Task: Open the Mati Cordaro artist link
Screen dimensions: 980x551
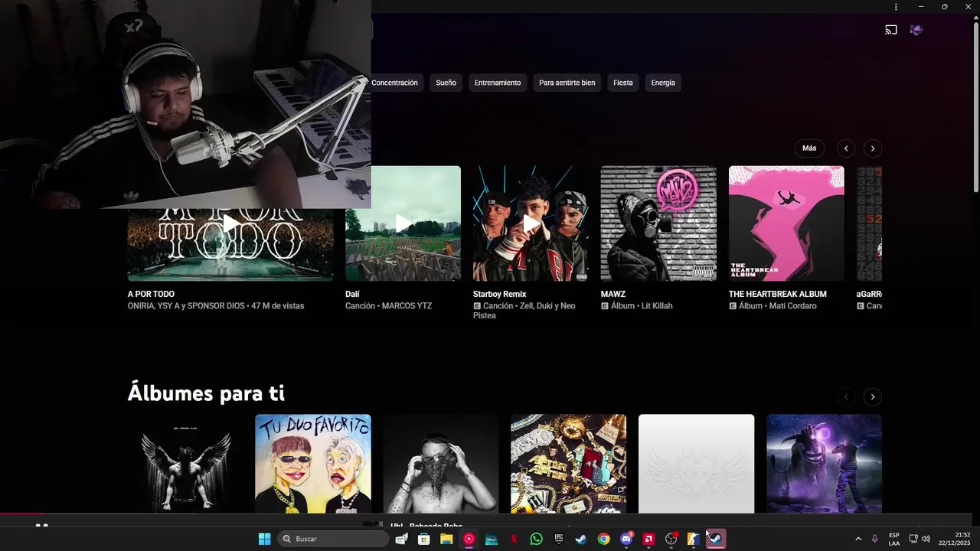Action: point(793,306)
